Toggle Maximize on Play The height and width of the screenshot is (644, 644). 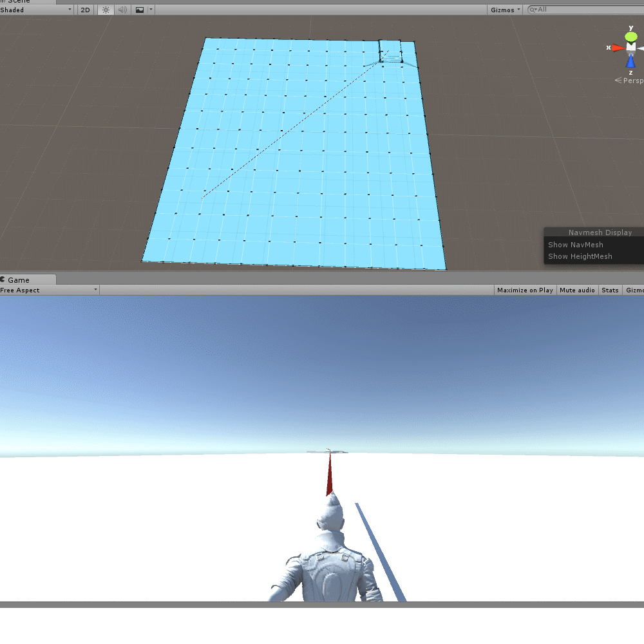(x=525, y=290)
